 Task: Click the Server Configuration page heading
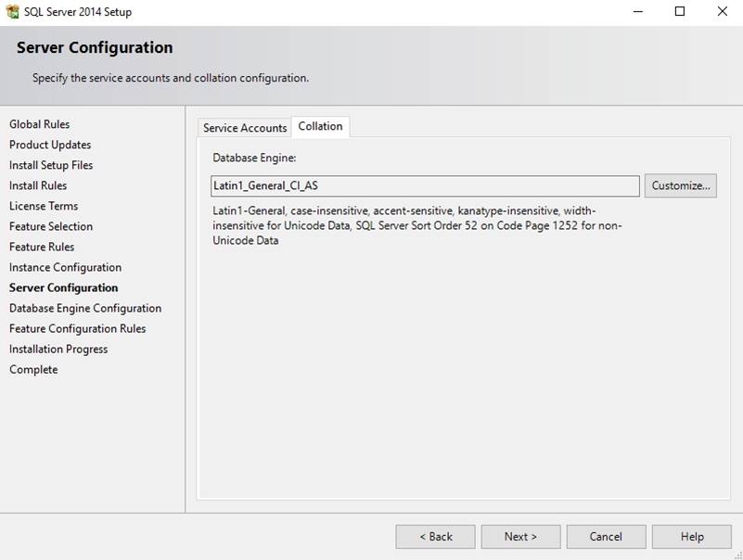tap(95, 47)
